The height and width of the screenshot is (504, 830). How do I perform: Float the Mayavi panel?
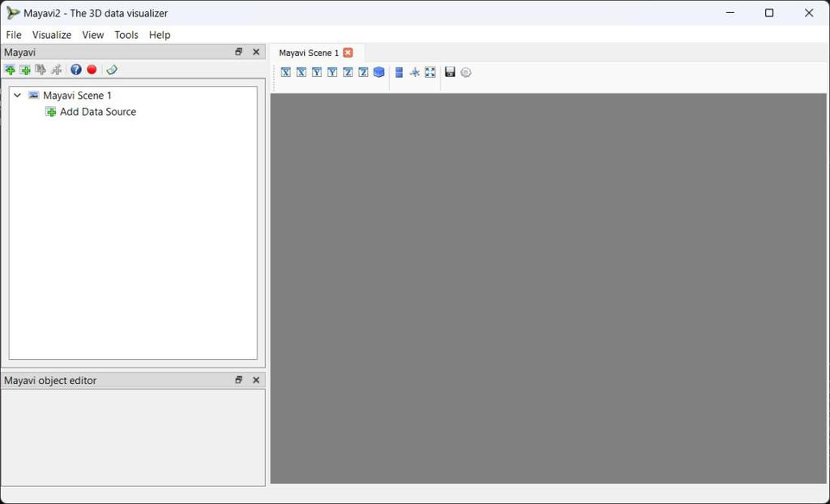click(x=239, y=52)
